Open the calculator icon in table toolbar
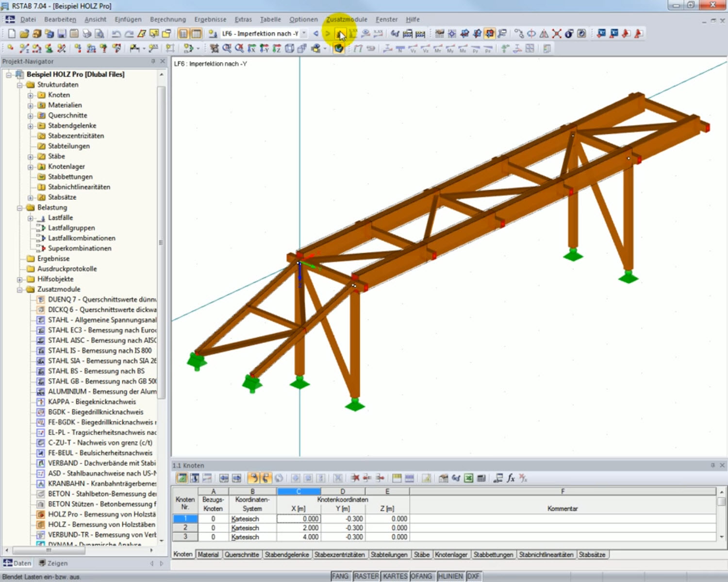The image size is (728, 582). click(x=481, y=478)
